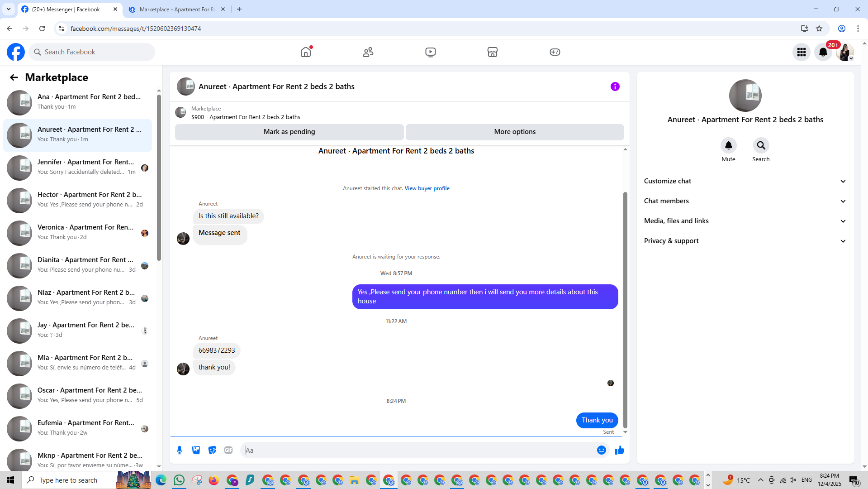868x489 pixels.
Task: Click the Mark as pending button
Action: [289, 132]
